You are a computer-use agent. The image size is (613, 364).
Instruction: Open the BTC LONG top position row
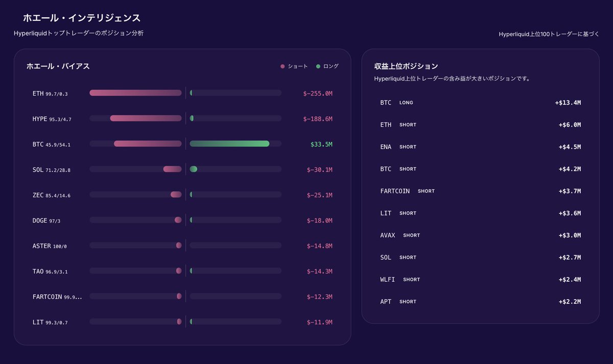[480, 103]
